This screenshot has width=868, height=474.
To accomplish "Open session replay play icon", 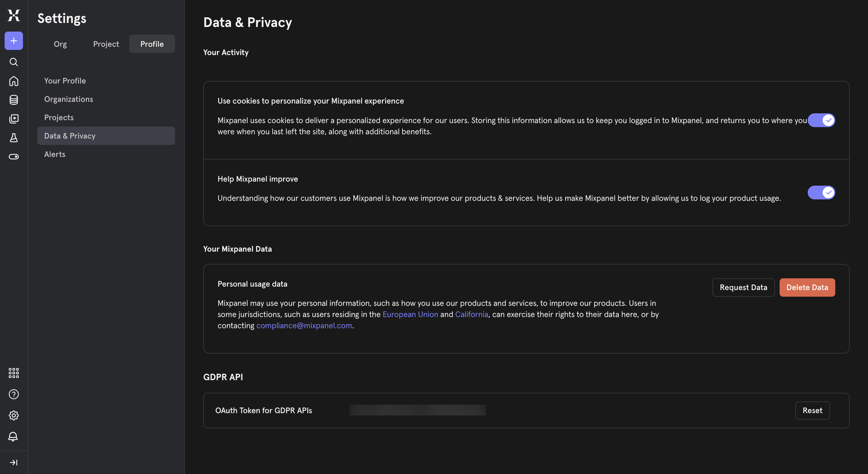I will click(x=14, y=118).
